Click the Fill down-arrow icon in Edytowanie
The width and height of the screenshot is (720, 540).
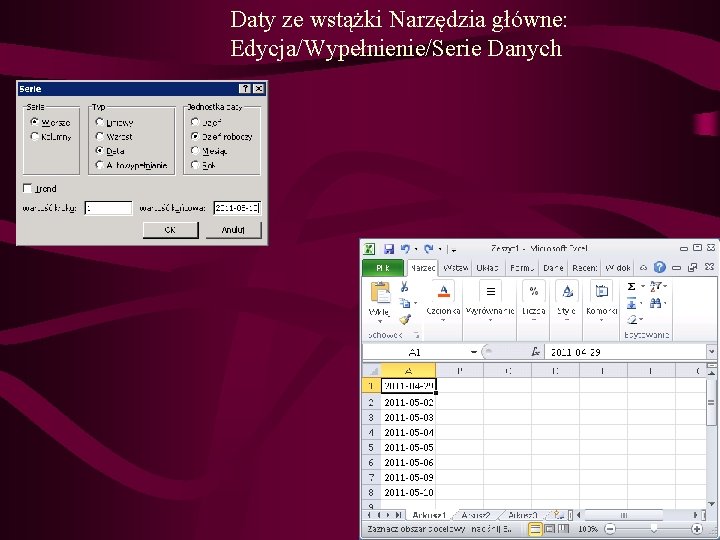[x=631, y=303]
